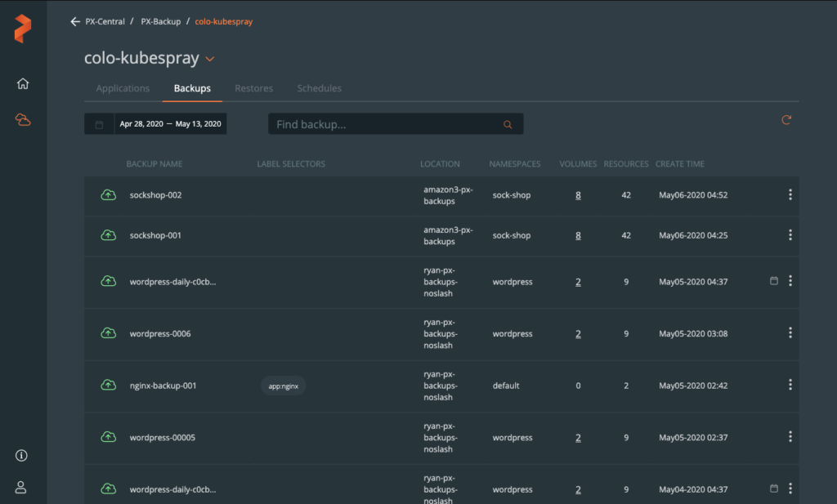Open actions menu for wordpress-00005

[x=790, y=436]
